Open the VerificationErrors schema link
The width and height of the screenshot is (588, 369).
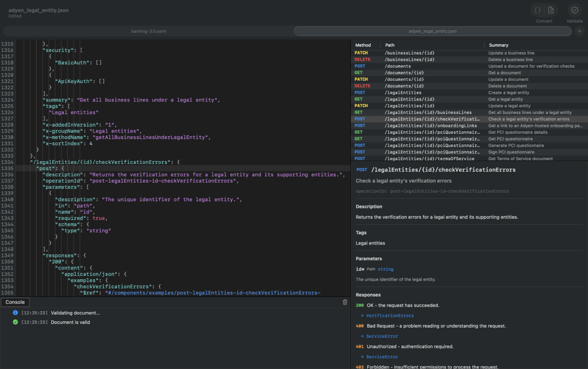389,315
